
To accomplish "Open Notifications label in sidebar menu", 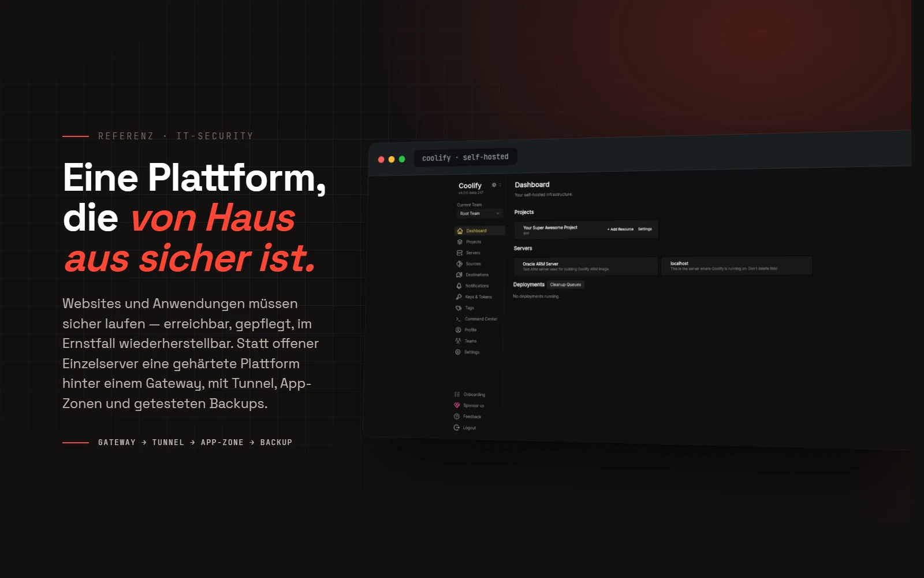I will (477, 286).
